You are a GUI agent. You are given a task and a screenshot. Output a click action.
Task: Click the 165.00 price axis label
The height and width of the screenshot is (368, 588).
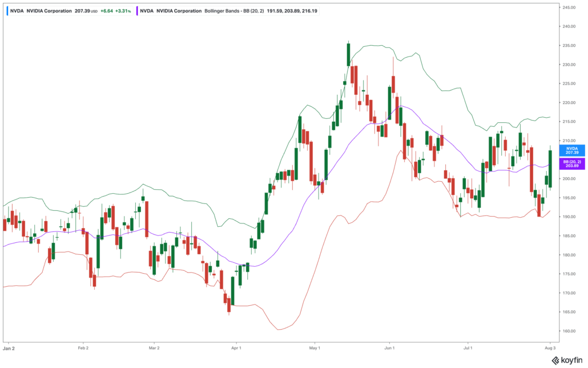click(x=569, y=312)
